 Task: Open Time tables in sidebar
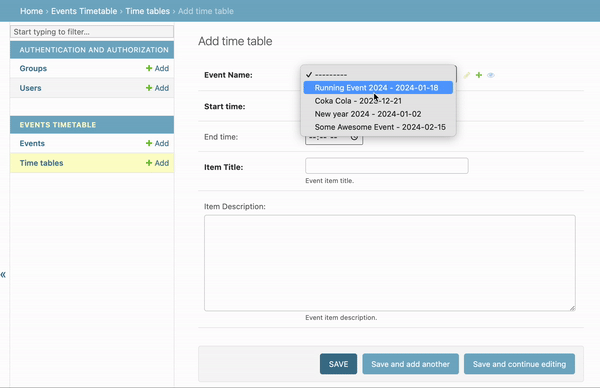[x=41, y=163]
